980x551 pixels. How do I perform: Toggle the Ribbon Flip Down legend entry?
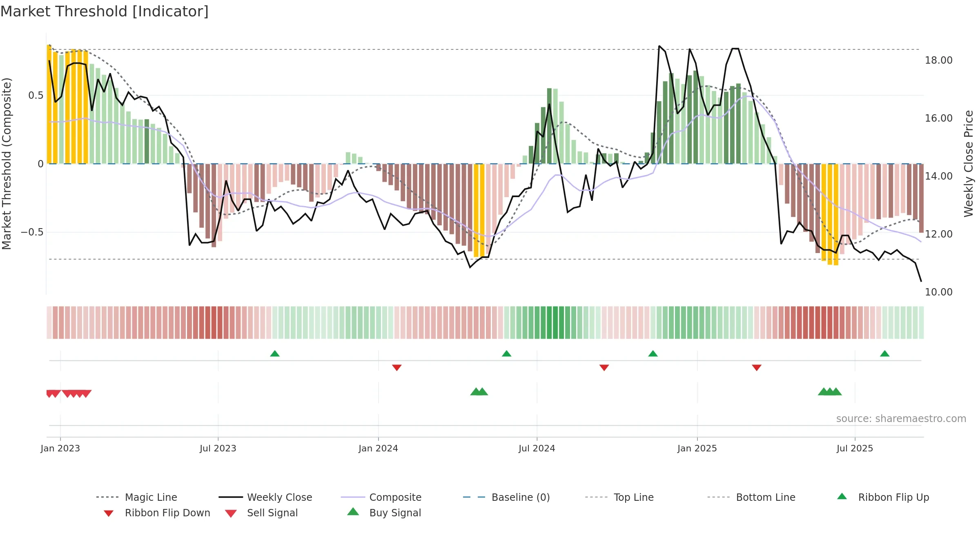click(x=156, y=513)
